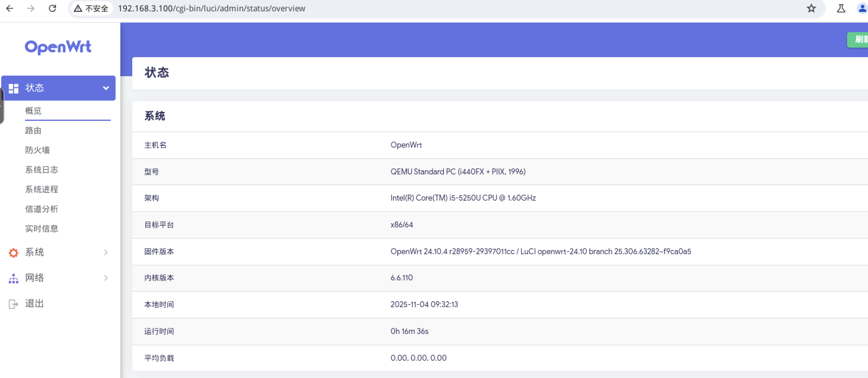Click the OpenWrt logo link
The image size is (868, 378).
[58, 47]
